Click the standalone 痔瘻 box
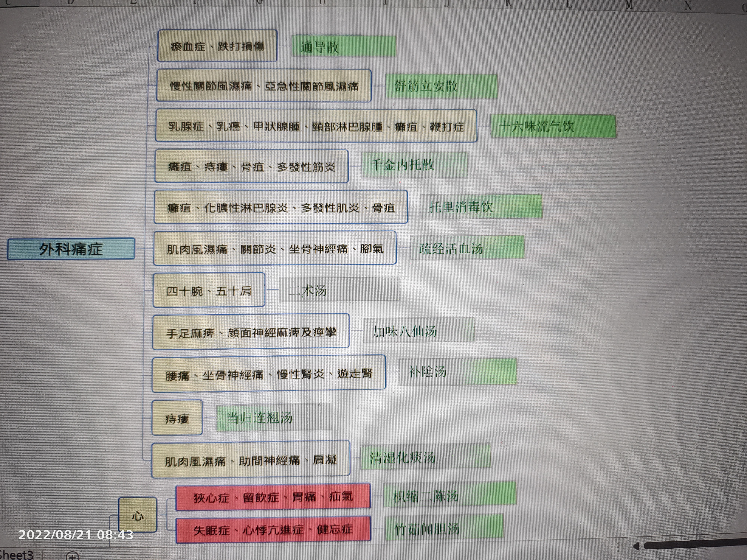This screenshot has height=560, width=747. [x=177, y=418]
